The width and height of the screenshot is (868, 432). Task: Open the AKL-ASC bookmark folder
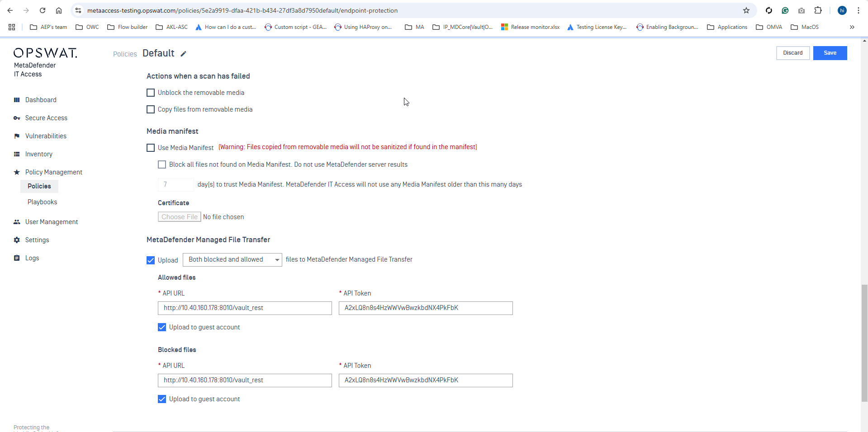click(x=171, y=27)
